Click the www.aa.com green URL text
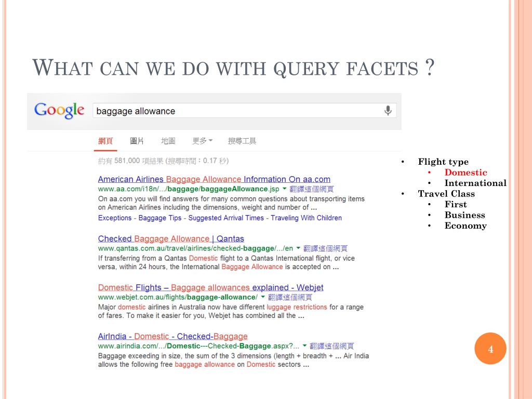This screenshot has height=399, width=532. point(189,189)
